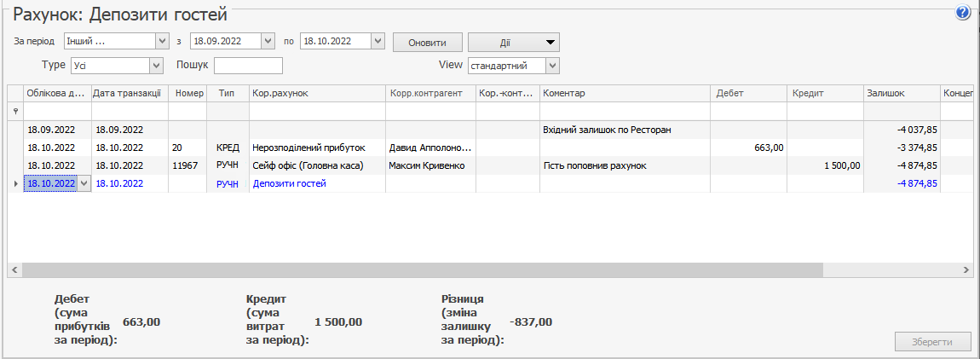980x359 pixels.
Task: Click the current row indicator arrow
Action: tap(14, 183)
